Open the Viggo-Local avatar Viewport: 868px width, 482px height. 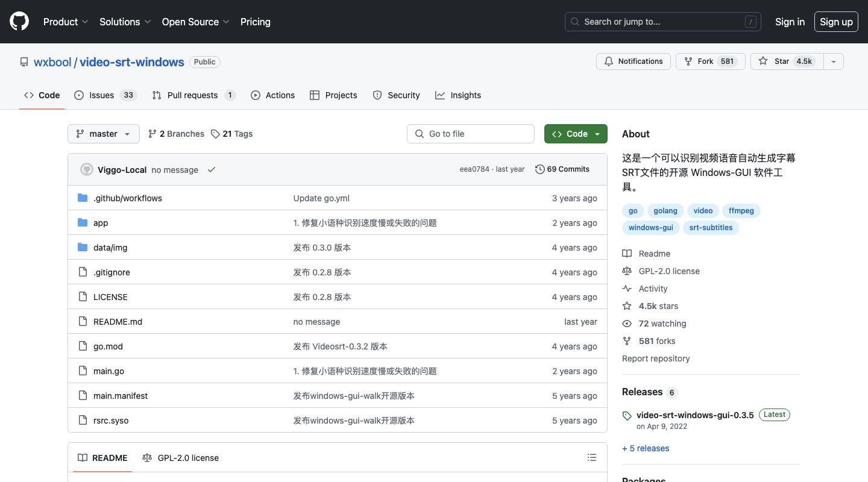coord(87,169)
